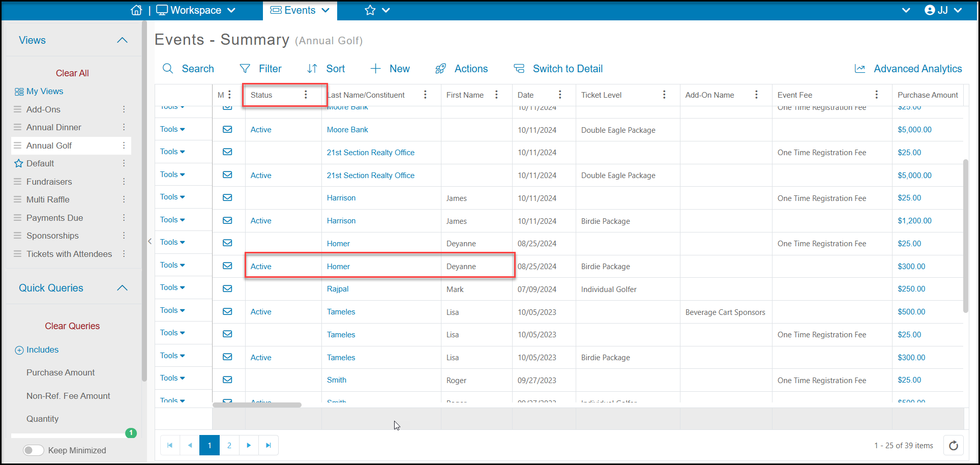Open Tools dropdown for Rajpal row
Screen dimensions: 980x465
coord(172,287)
